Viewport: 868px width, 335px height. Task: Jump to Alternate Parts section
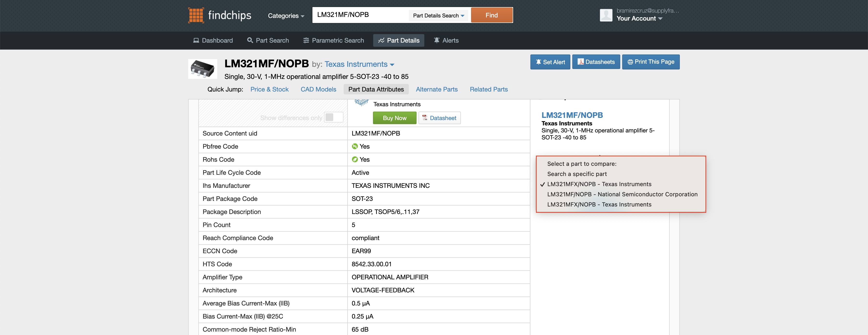436,89
